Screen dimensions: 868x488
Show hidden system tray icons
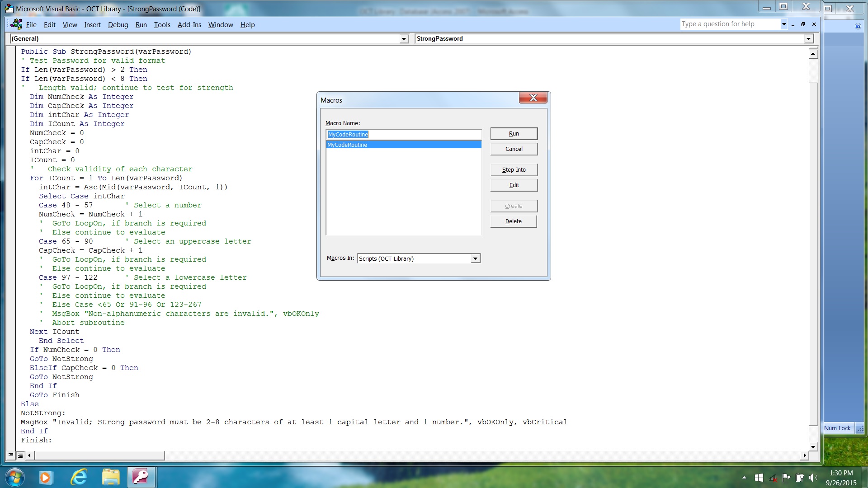(744, 478)
